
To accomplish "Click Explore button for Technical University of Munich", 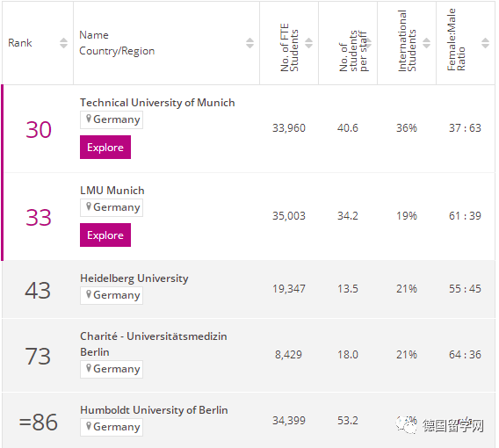I will (105, 147).
